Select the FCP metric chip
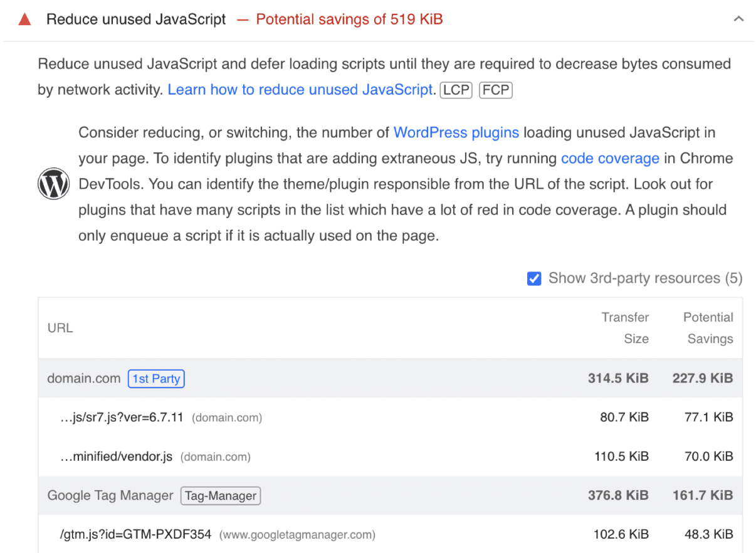This screenshot has height=553, width=756. pos(495,90)
